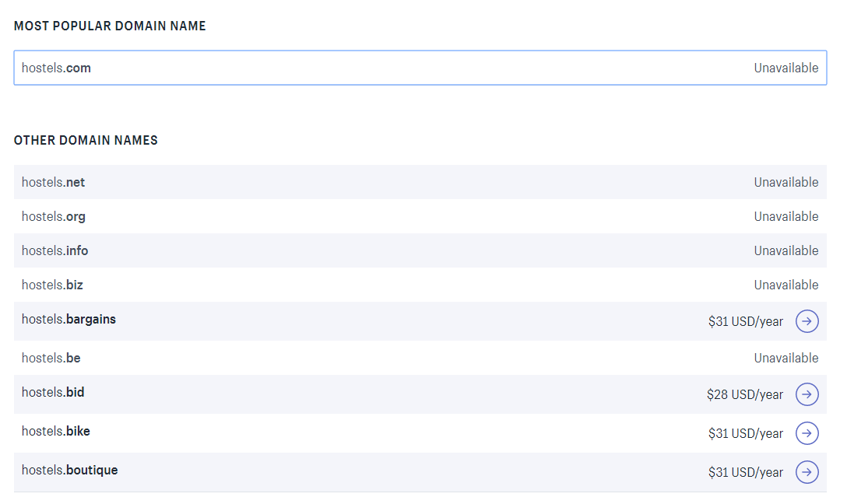Open checkout via hostels.bid circle arrow
Image resolution: width=847 pixels, height=504 pixels.
click(807, 394)
